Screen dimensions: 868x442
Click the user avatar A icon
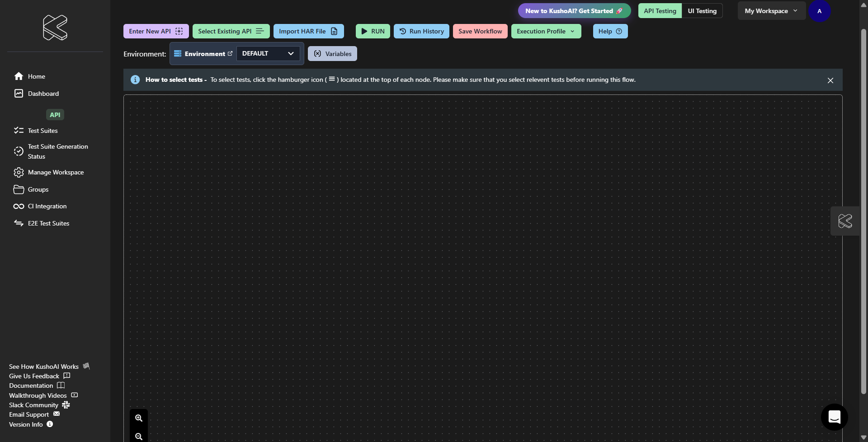(x=819, y=11)
